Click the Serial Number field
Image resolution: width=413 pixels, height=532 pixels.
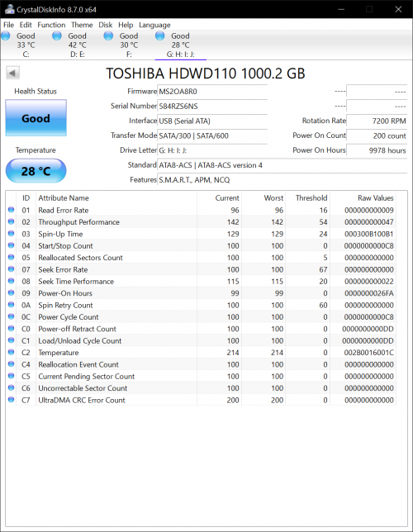pyautogui.click(x=212, y=107)
